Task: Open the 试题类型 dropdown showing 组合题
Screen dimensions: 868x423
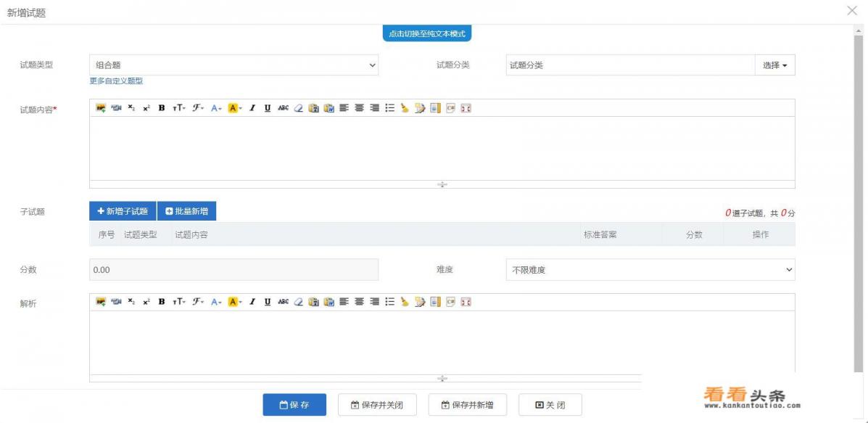Action: coord(233,65)
